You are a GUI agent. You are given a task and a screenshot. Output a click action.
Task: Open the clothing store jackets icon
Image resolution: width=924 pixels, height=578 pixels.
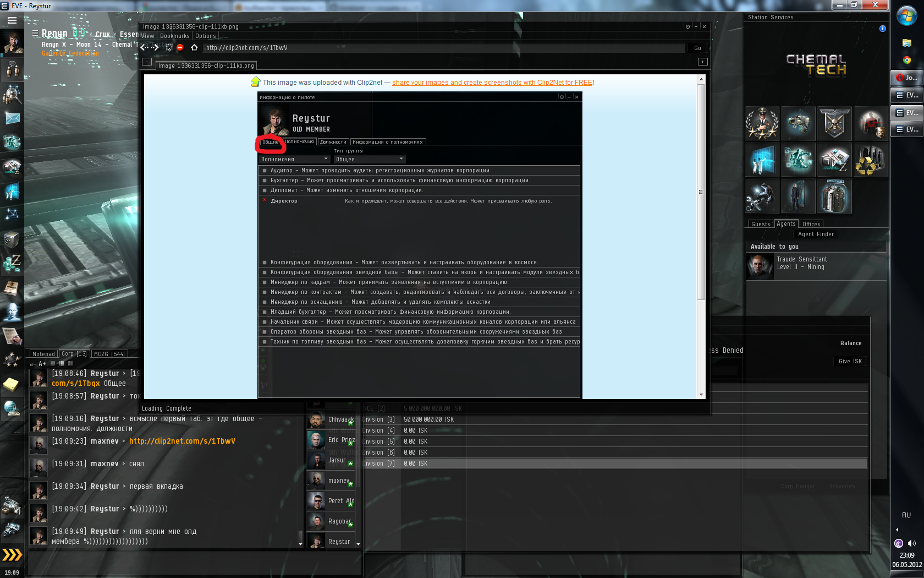[x=834, y=196]
